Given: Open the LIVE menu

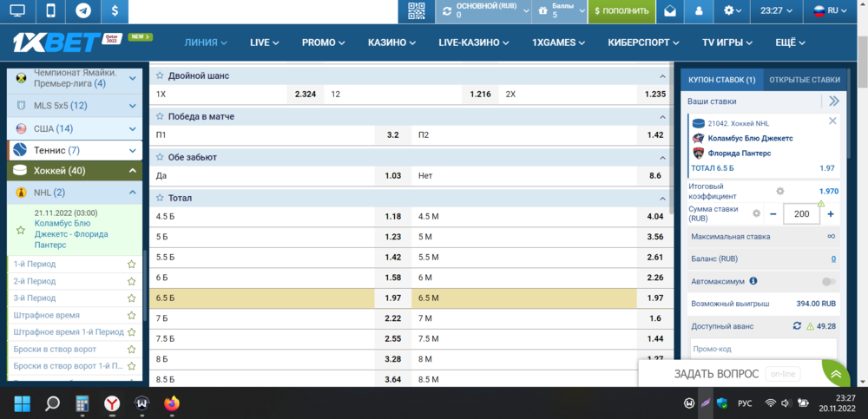Looking at the screenshot, I should (x=264, y=43).
